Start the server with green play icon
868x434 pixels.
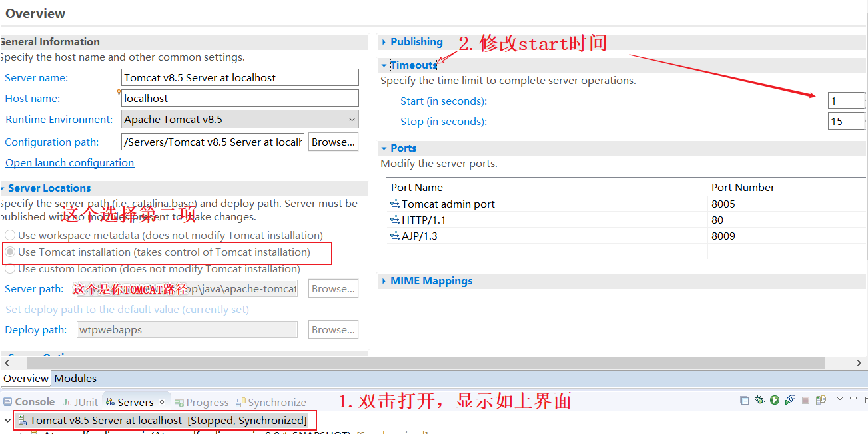click(775, 401)
